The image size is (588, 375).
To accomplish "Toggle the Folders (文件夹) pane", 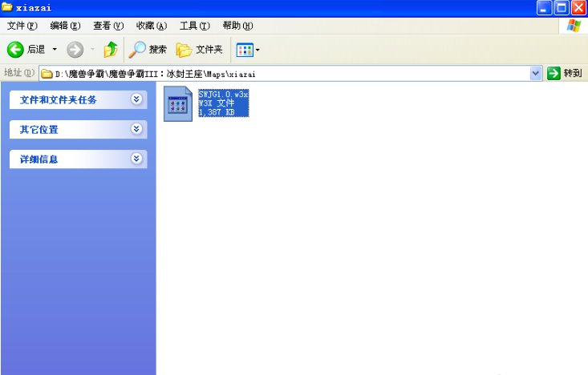I will [199, 50].
